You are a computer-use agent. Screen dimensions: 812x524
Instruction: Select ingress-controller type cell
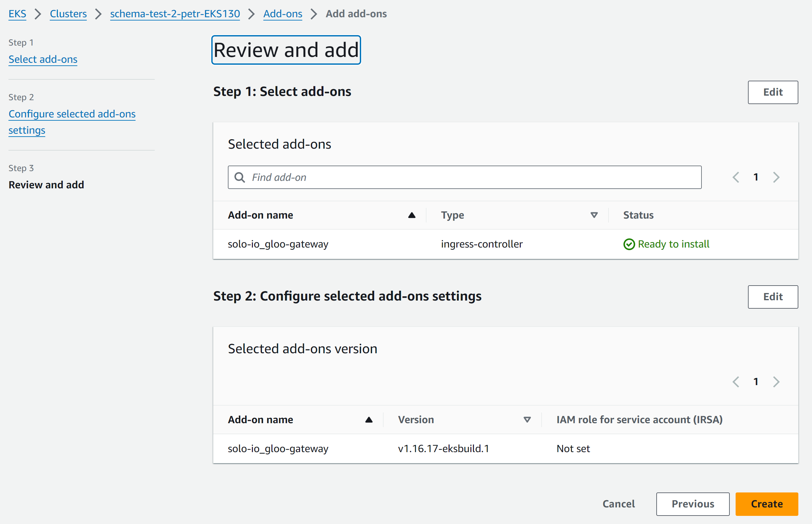pos(481,244)
